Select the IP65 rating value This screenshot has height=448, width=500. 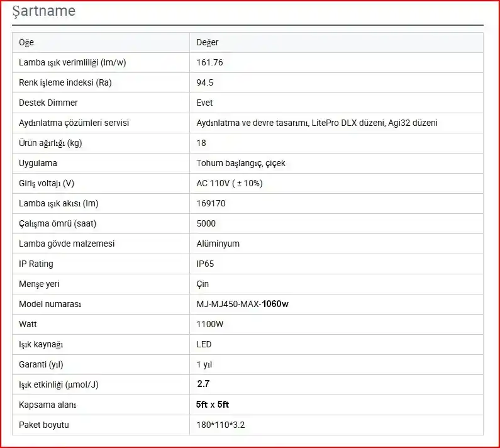click(x=205, y=264)
